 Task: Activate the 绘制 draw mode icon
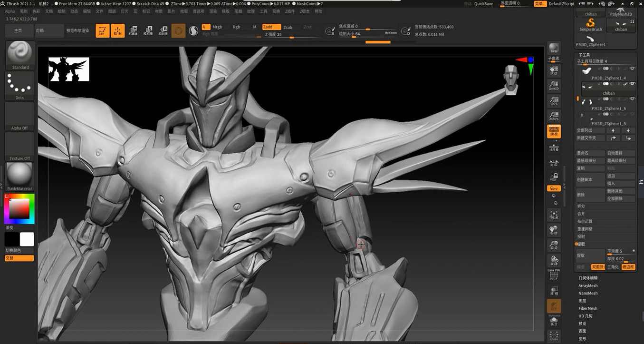[117, 30]
